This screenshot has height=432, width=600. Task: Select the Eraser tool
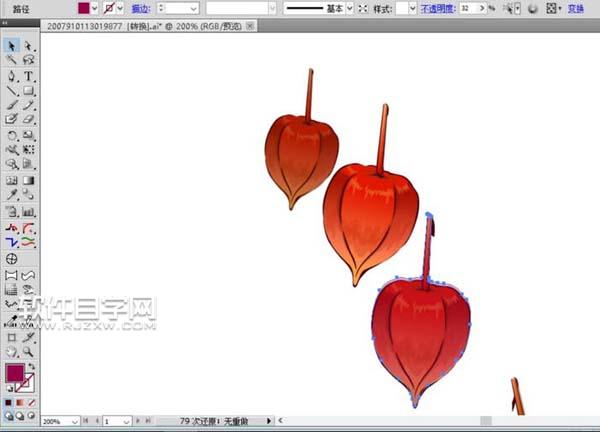(x=28, y=119)
